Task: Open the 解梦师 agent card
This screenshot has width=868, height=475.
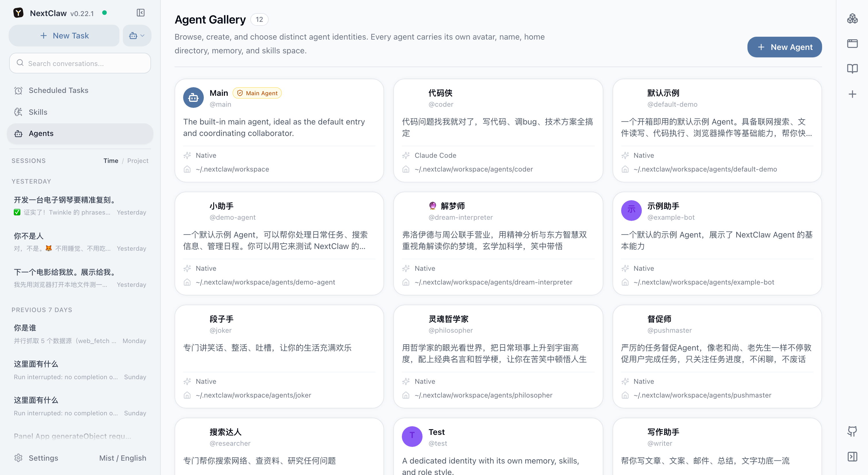Action: [498, 244]
